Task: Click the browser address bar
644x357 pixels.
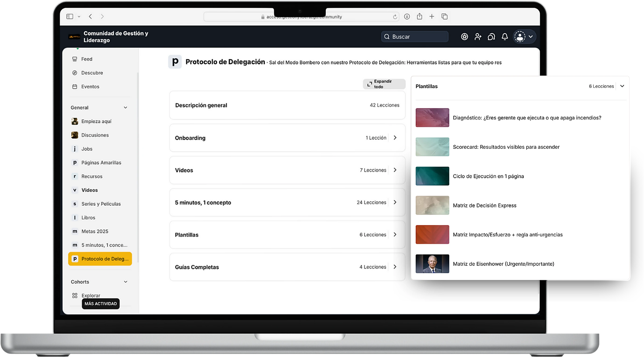Action: click(x=301, y=17)
